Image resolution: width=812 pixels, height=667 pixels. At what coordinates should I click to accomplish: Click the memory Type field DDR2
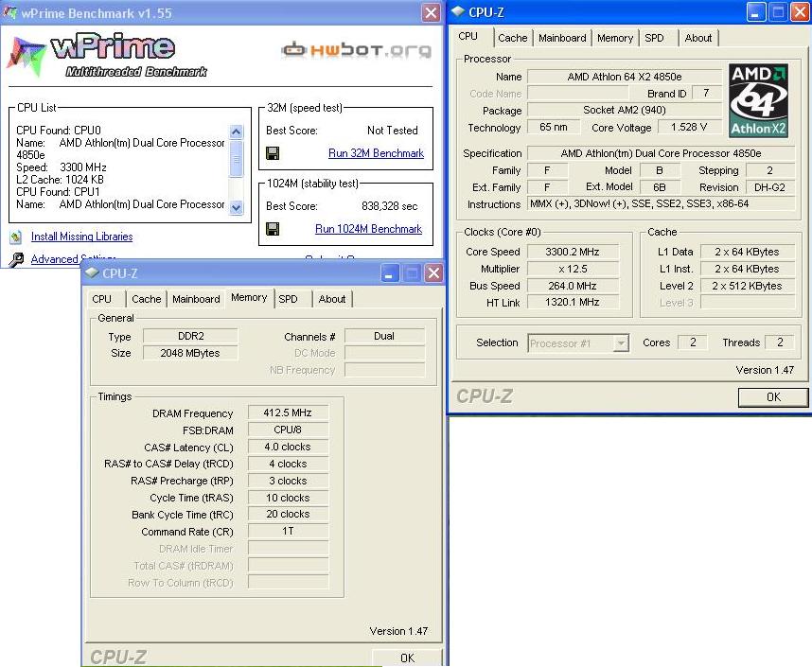[190, 336]
